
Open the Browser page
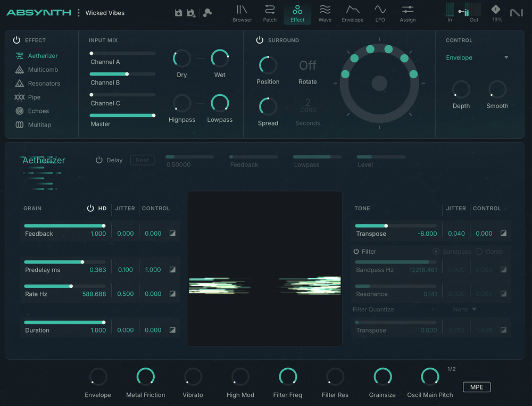click(242, 14)
